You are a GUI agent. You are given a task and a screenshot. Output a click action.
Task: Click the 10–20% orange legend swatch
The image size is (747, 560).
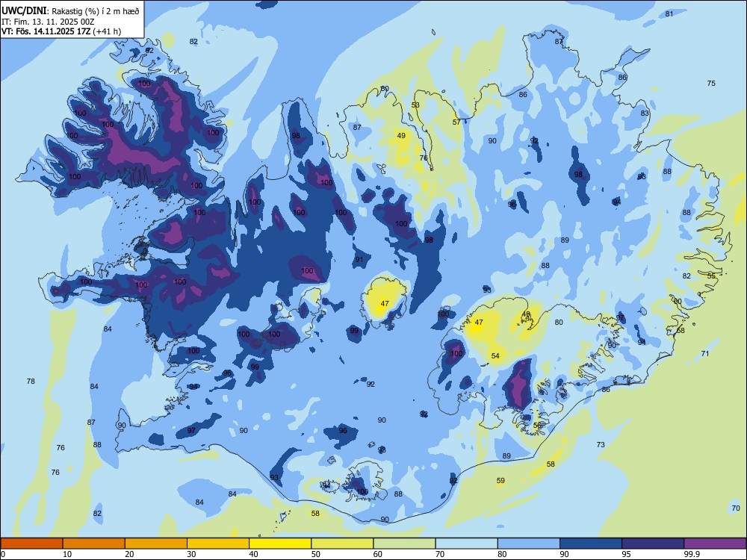94,544
